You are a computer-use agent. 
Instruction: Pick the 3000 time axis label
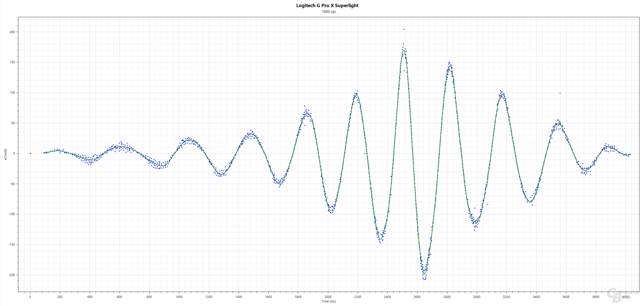(x=477, y=297)
